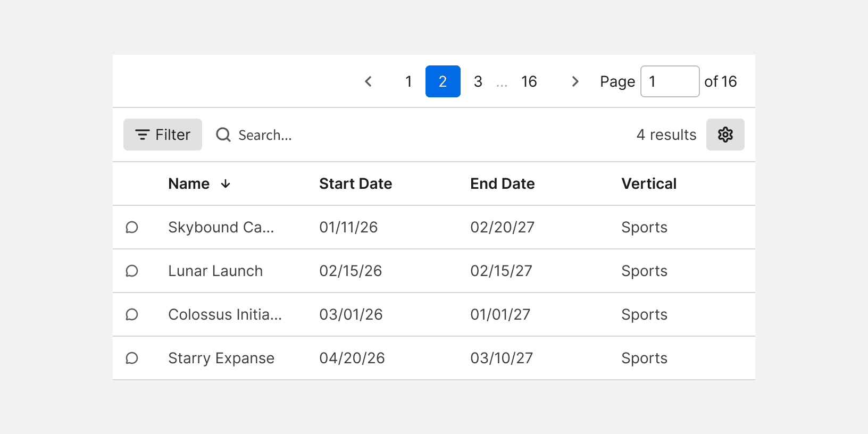This screenshot has height=434, width=868.
Task: Click the Page number input field
Action: click(x=670, y=81)
